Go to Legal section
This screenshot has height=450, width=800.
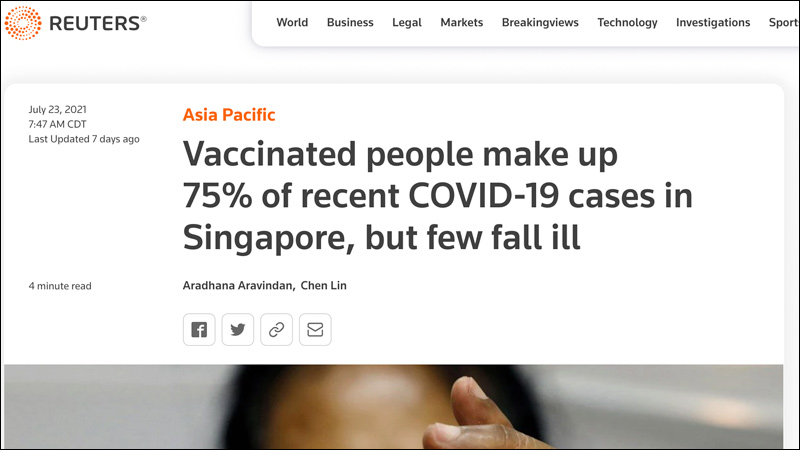coord(407,22)
